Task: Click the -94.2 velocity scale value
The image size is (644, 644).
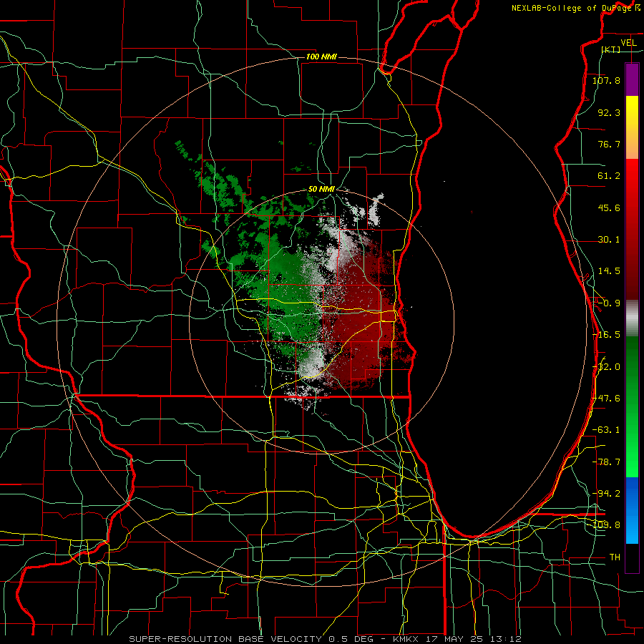Action: pyautogui.click(x=606, y=494)
